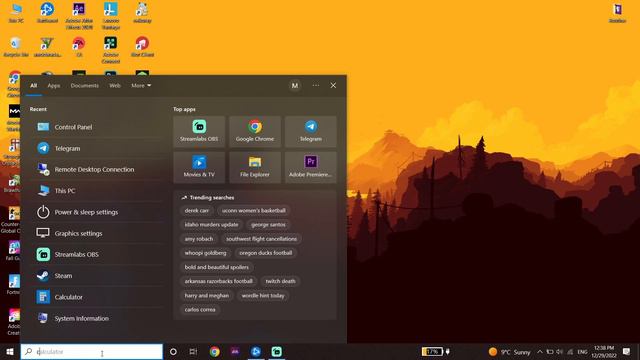
Task: Open Steam from recent list
Action: tap(97, 276)
